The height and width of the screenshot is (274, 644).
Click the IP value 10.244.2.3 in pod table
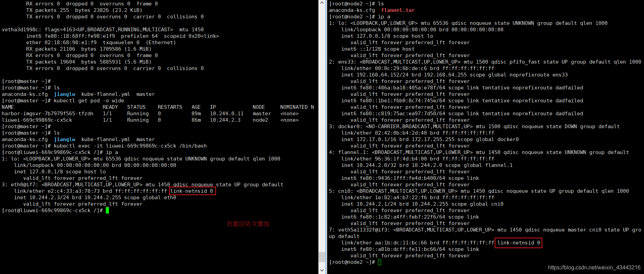[x=225, y=120]
